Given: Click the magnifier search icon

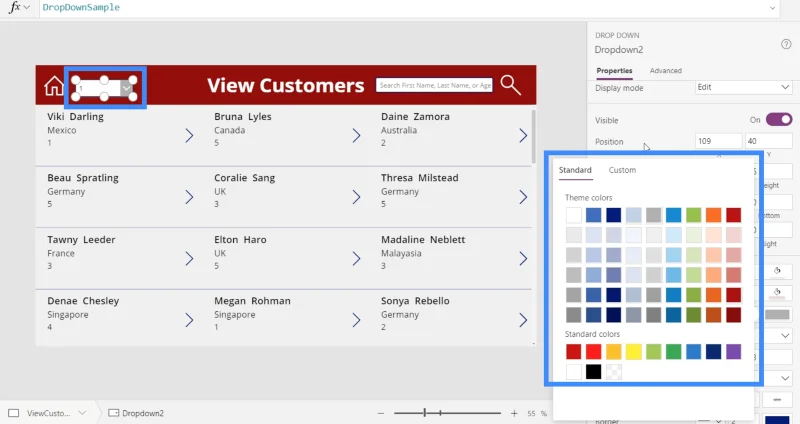Looking at the screenshot, I should click(x=510, y=85).
